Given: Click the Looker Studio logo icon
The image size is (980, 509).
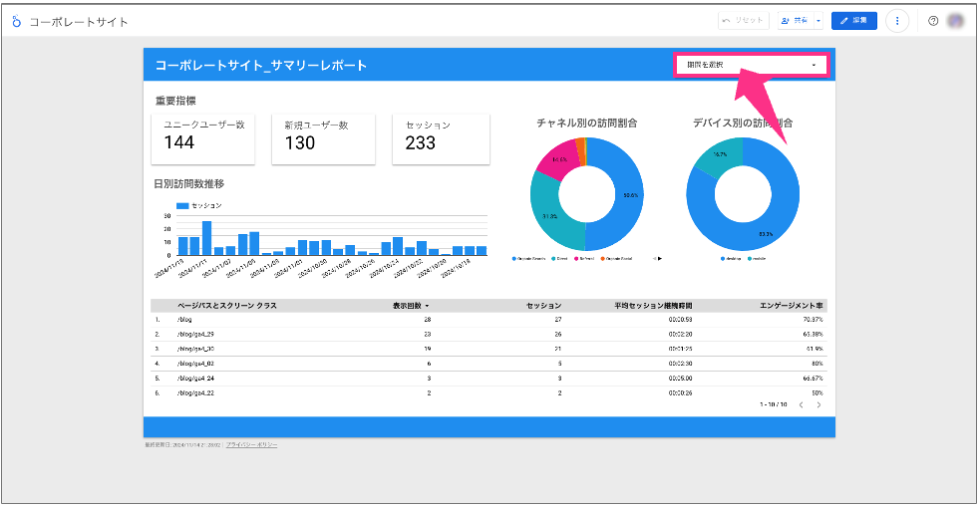Looking at the screenshot, I should pyautogui.click(x=16, y=21).
